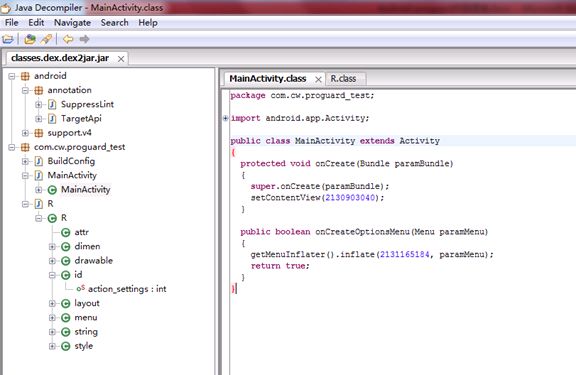
Task: Click the Open Type toolbar icon
Action: pos(30,39)
